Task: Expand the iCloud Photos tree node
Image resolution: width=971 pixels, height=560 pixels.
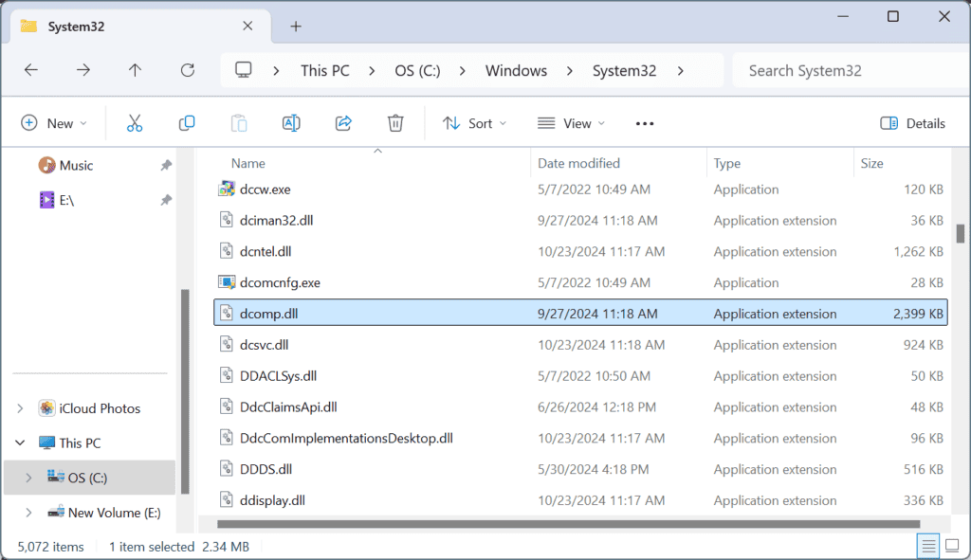Action: coord(20,408)
